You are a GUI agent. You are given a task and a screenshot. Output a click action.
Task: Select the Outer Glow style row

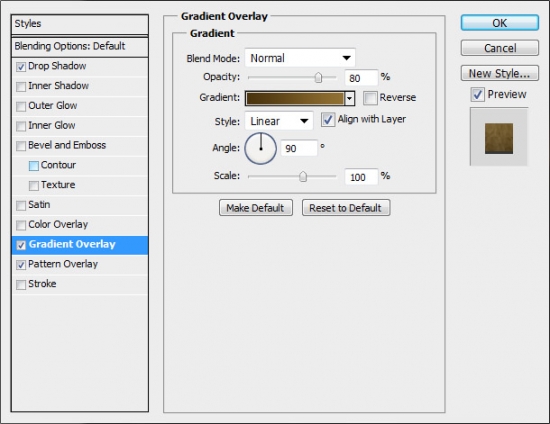pos(80,106)
